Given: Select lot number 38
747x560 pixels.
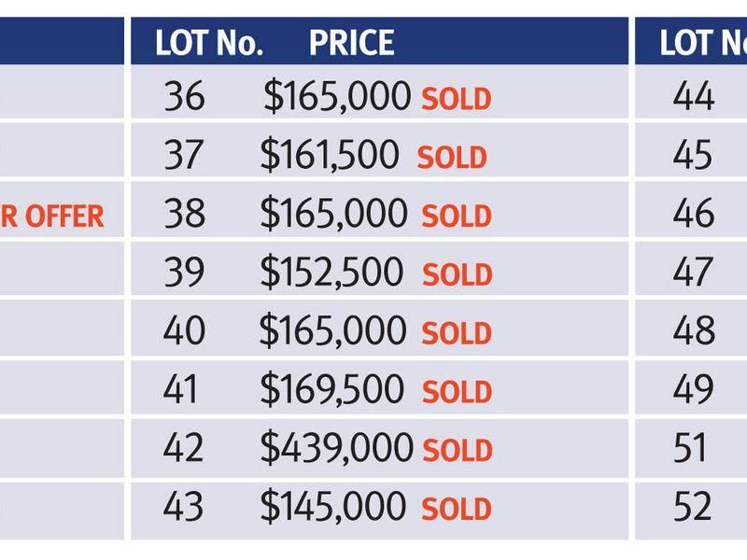Looking at the screenshot, I should click(x=184, y=213).
